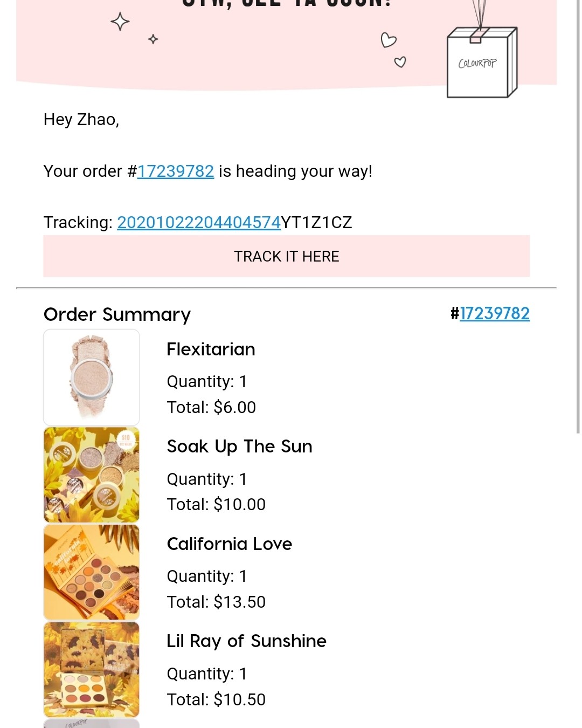Click the Lil Ray of Sunshine title
The image size is (582, 728).
246,641
